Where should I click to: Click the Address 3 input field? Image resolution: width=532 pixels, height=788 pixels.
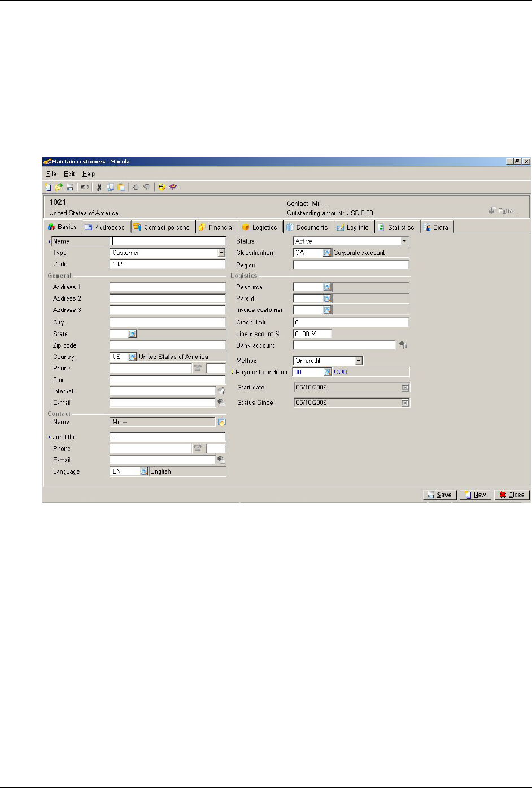coord(168,310)
